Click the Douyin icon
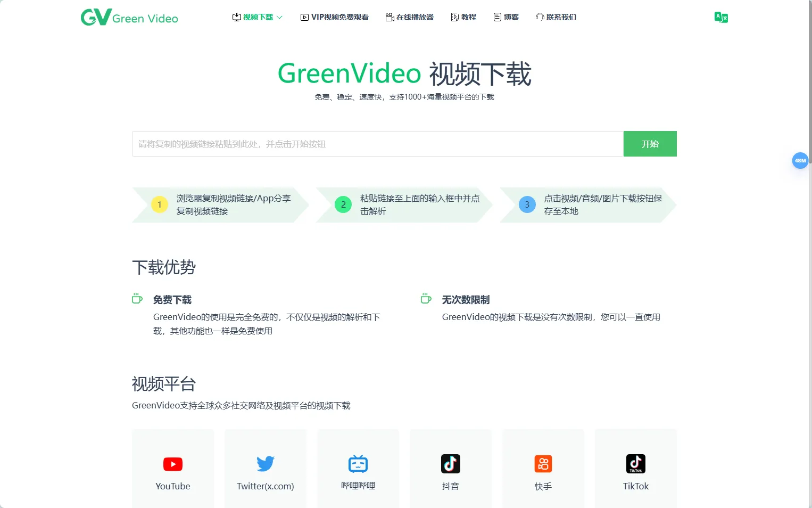 pyautogui.click(x=451, y=464)
